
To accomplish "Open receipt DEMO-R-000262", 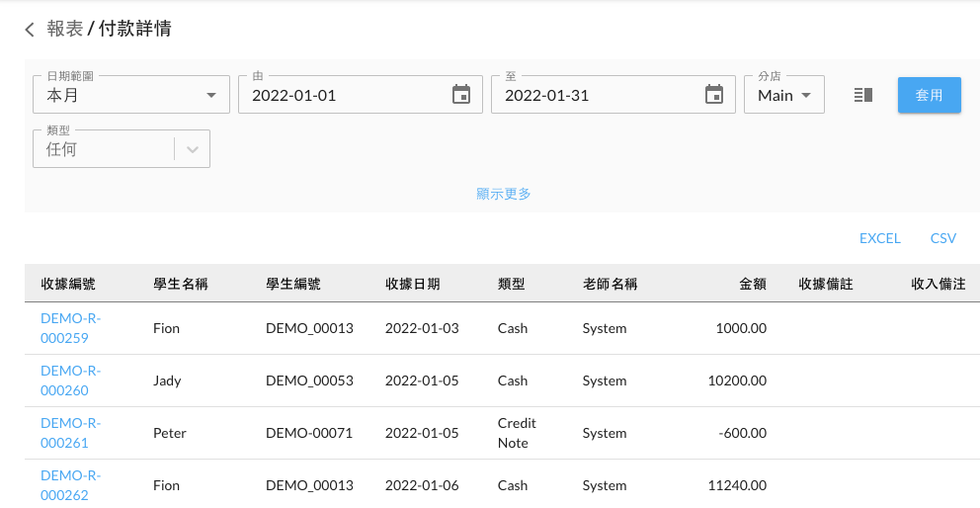I will 70,485.
